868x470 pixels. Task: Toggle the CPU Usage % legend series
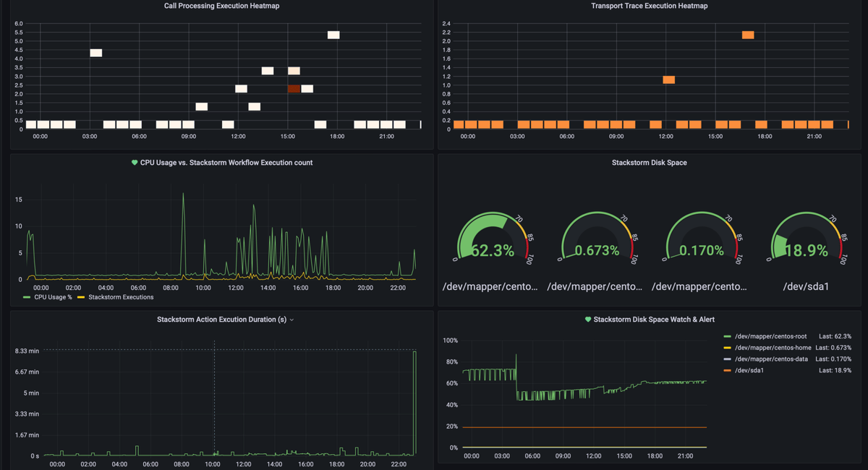coord(51,296)
